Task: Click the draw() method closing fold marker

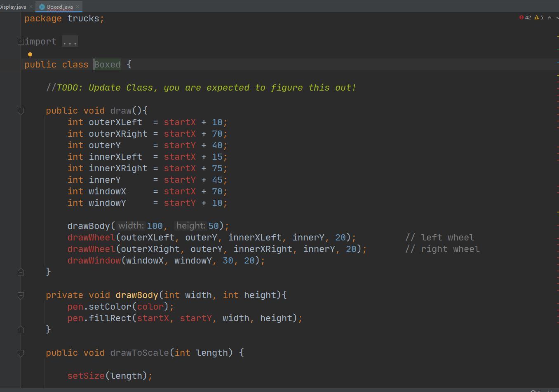Action: pos(21,272)
